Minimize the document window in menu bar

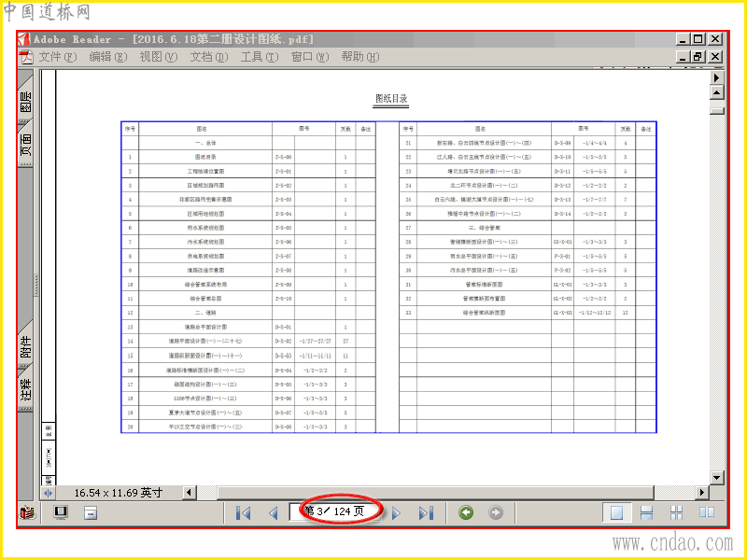pos(684,57)
